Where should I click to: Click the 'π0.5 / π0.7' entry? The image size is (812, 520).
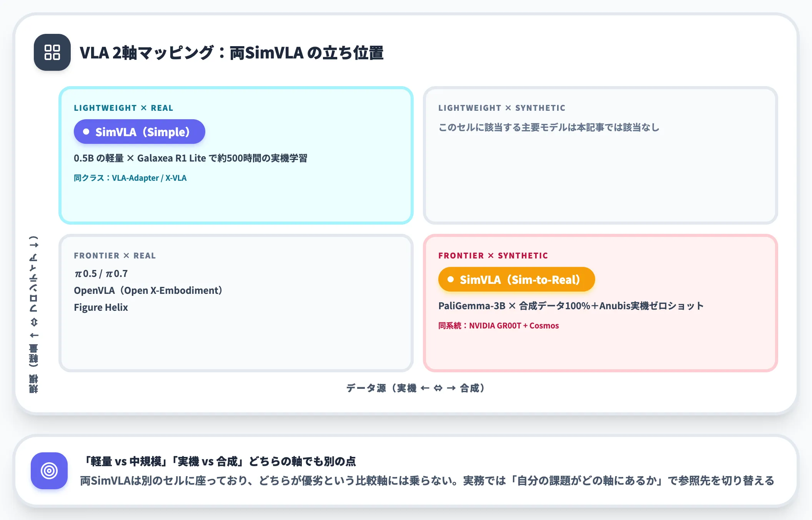click(x=101, y=273)
